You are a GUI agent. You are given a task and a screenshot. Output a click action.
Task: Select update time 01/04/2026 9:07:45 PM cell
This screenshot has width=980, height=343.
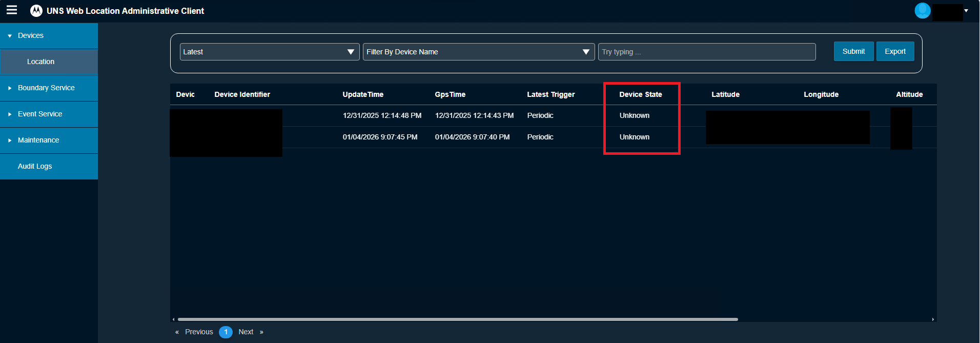coord(380,137)
